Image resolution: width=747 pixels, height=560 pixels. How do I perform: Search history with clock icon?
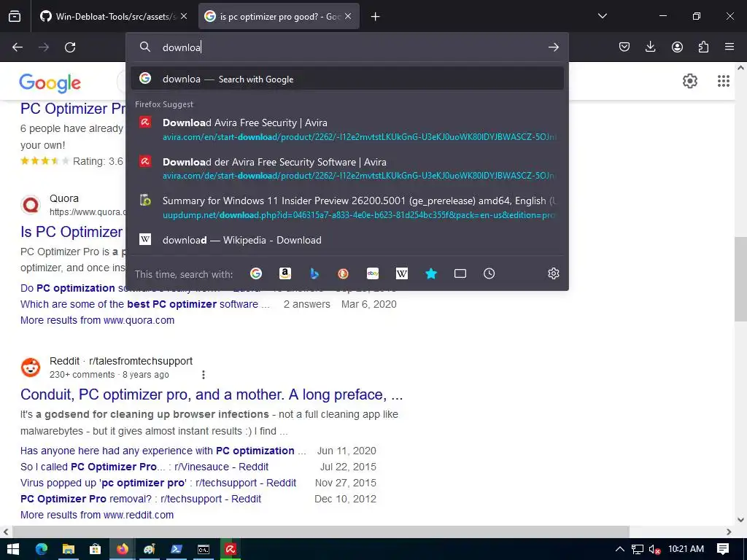click(x=489, y=273)
